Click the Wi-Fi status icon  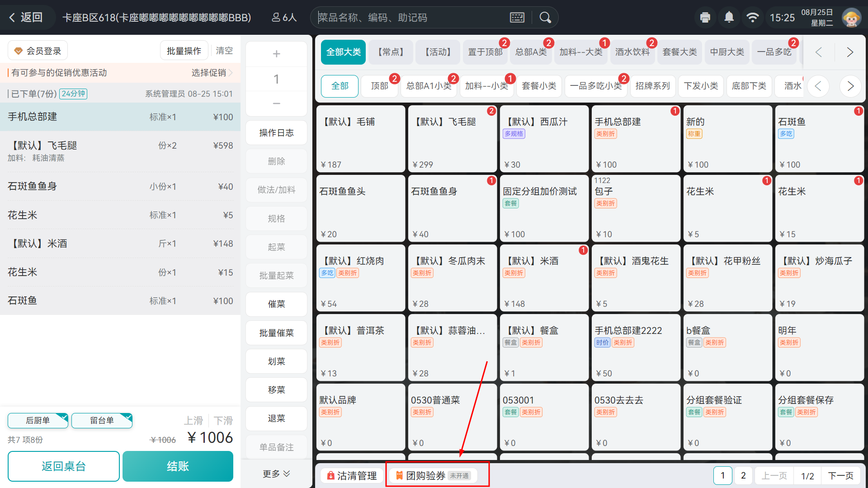(752, 17)
